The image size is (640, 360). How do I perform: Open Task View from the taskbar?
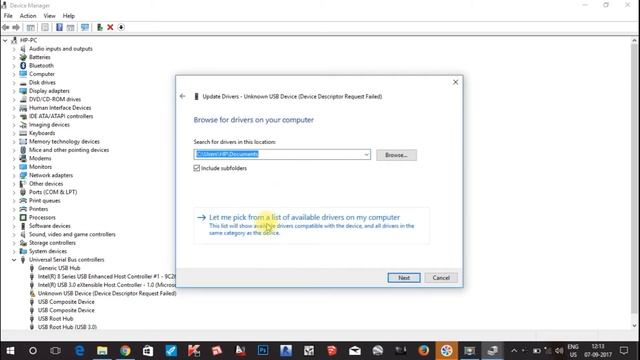click(56, 351)
